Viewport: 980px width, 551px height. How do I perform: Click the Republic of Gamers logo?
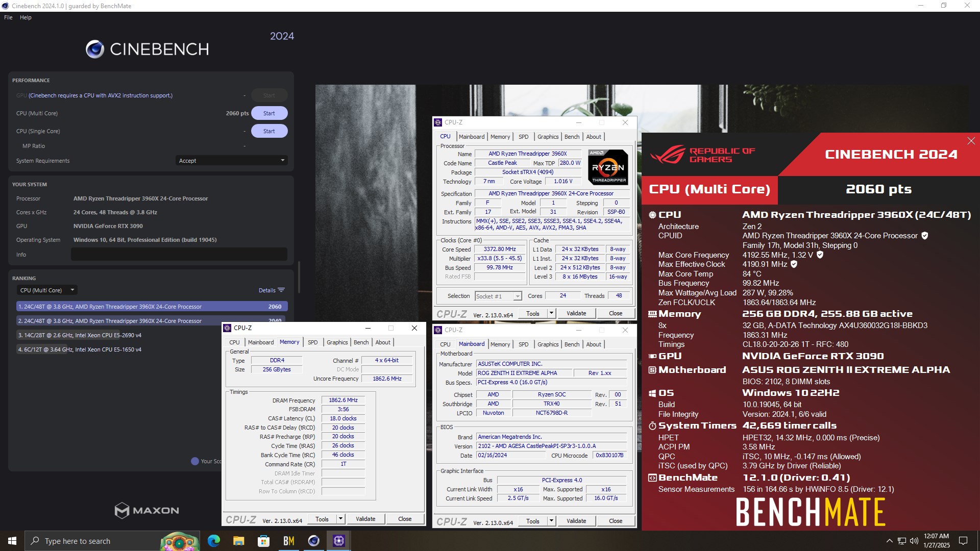coord(702,155)
